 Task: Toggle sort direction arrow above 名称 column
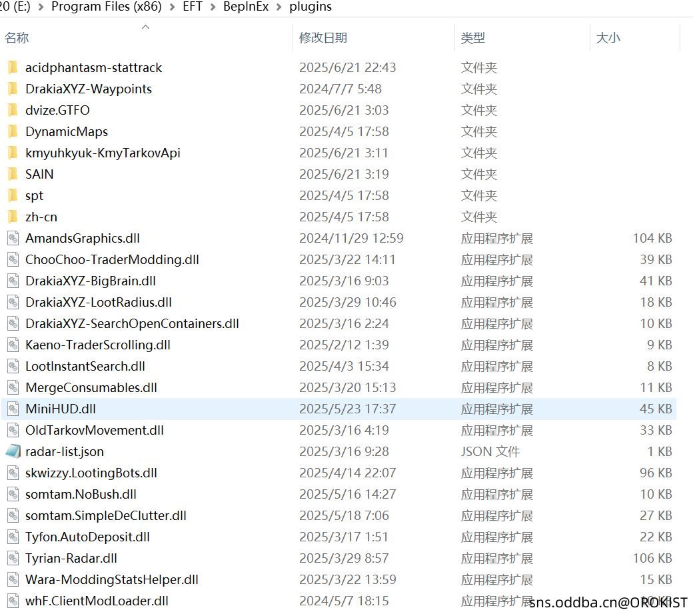pos(145,27)
